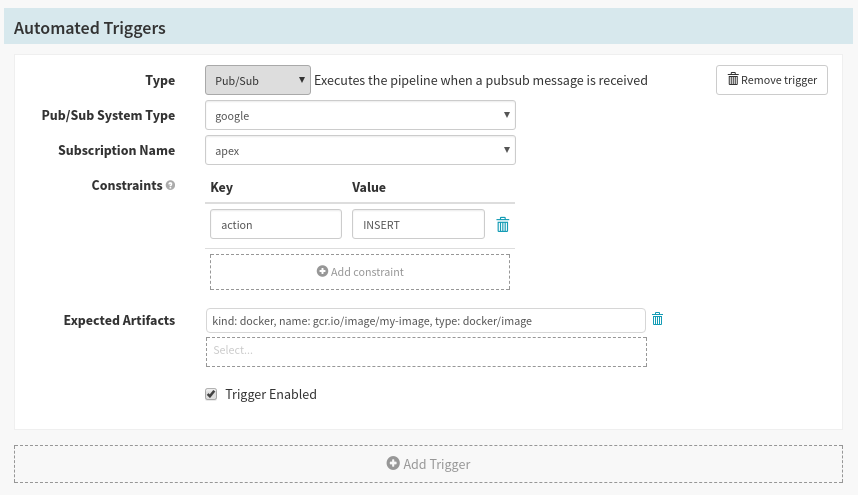
Task: Focus the Value field containing INSERT
Action: (x=418, y=225)
